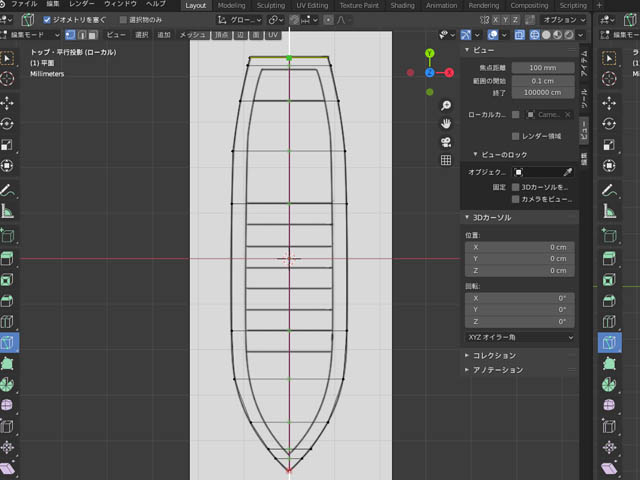Activate the Move tool in left viewport toolbar
This screenshot has width=640, height=480.
click(7, 103)
